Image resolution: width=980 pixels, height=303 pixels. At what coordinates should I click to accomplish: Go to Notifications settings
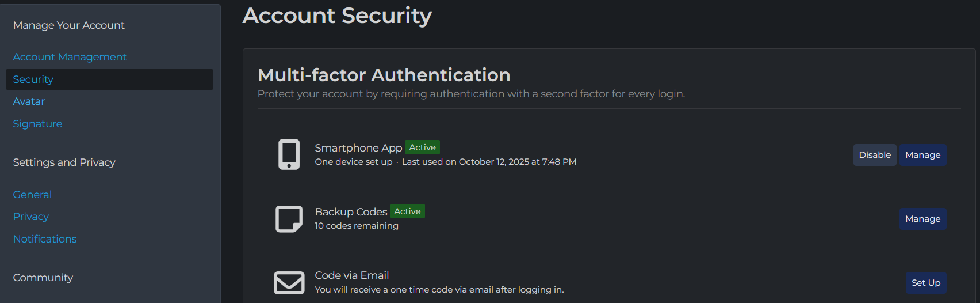tap(45, 239)
